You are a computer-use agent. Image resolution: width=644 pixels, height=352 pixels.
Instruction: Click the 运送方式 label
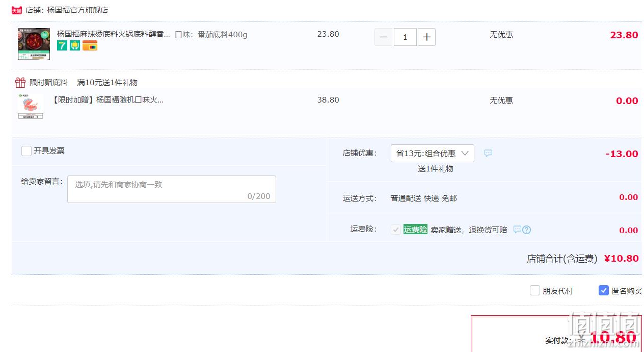[360, 198]
